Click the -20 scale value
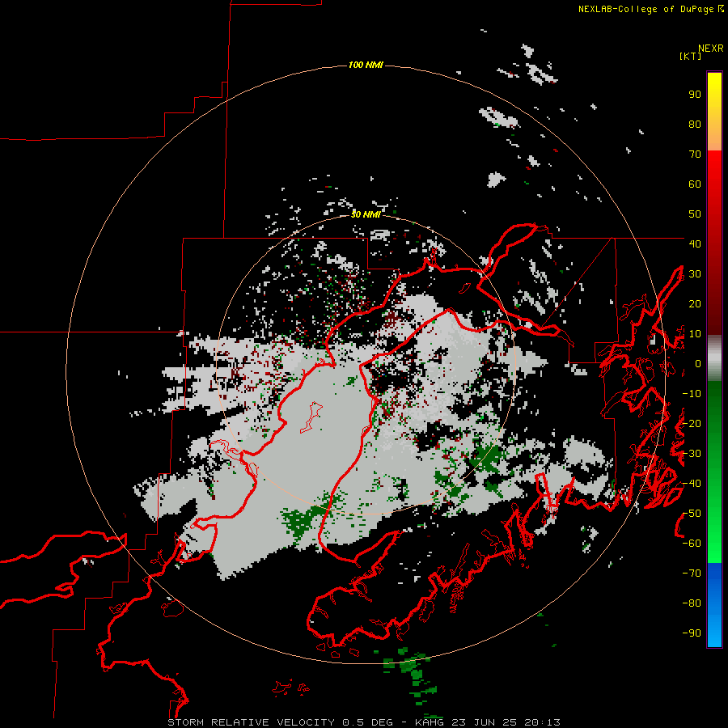 coord(692,424)
